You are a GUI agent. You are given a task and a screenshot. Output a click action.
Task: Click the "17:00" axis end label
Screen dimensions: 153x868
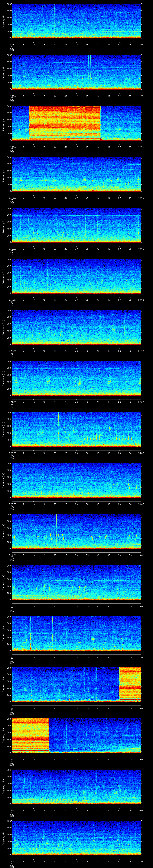141,147
